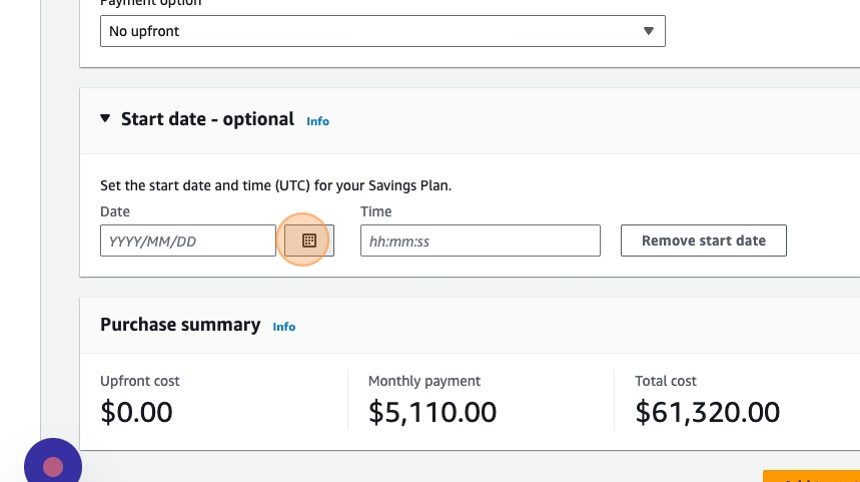Image resolution: width=860 pixels, height=482 pixels.
Task: Open the calendar date picker icon
Action: click(x=309, y=241)
